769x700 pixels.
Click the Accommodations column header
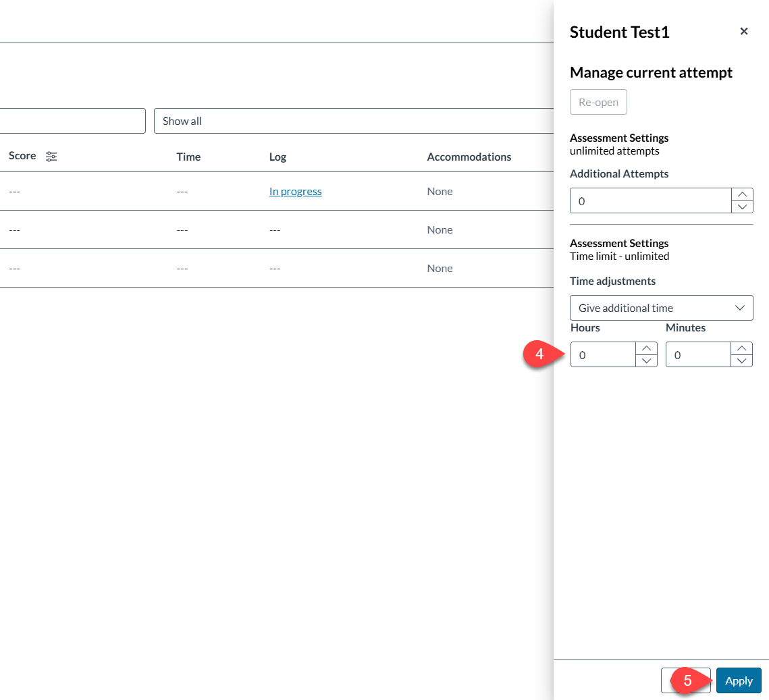(x=469, y=157)
